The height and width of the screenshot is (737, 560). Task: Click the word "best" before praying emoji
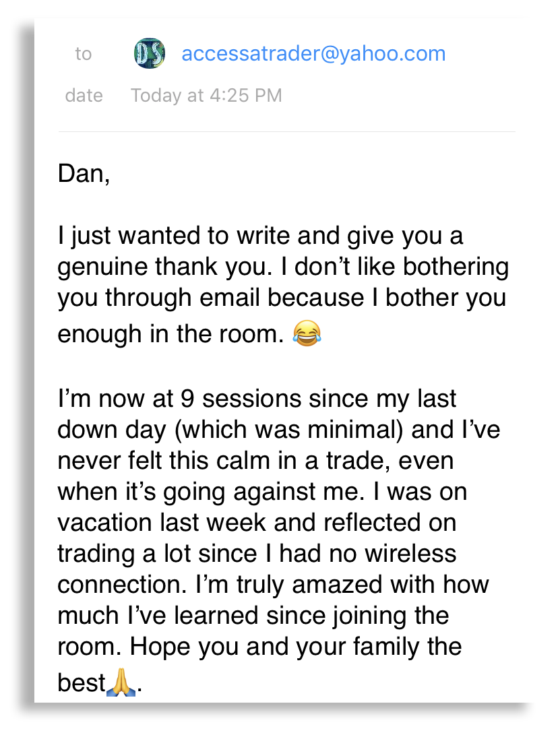tap(82, 682)
